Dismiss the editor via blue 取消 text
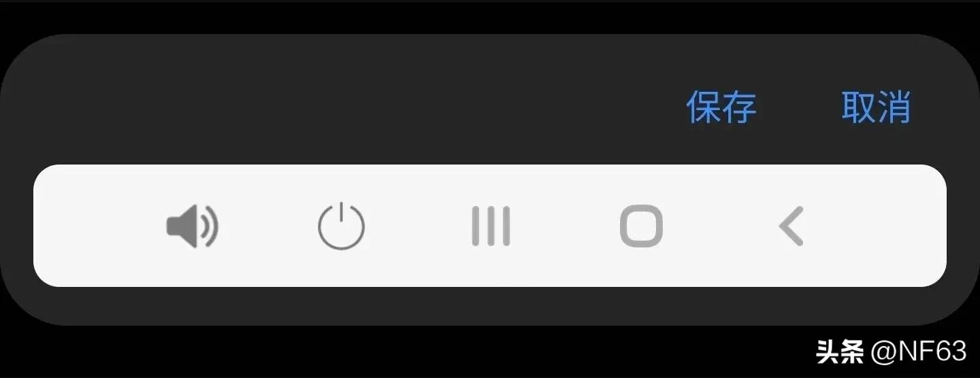Screen dimensions: 980x378 coord(876,107)
